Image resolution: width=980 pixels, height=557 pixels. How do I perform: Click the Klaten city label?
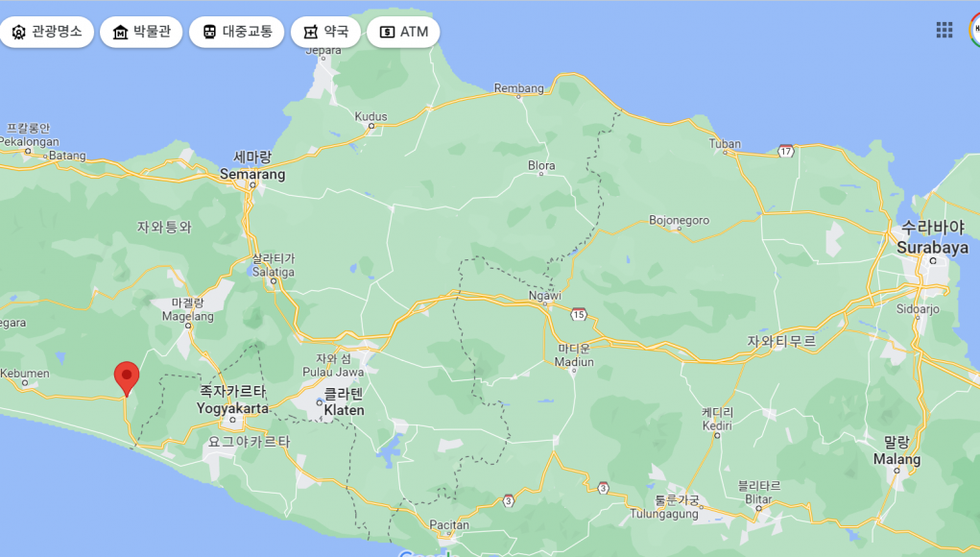[x=344, y=402]
